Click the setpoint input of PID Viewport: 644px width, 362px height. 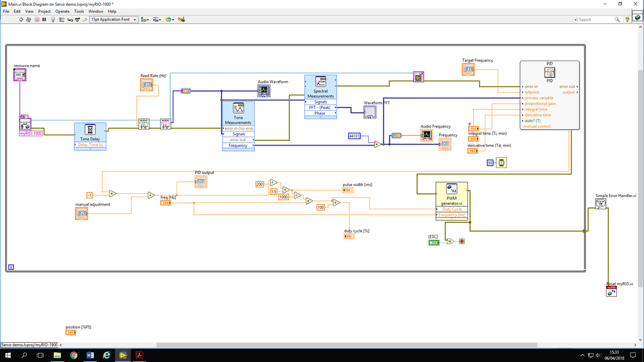[532, 92]
